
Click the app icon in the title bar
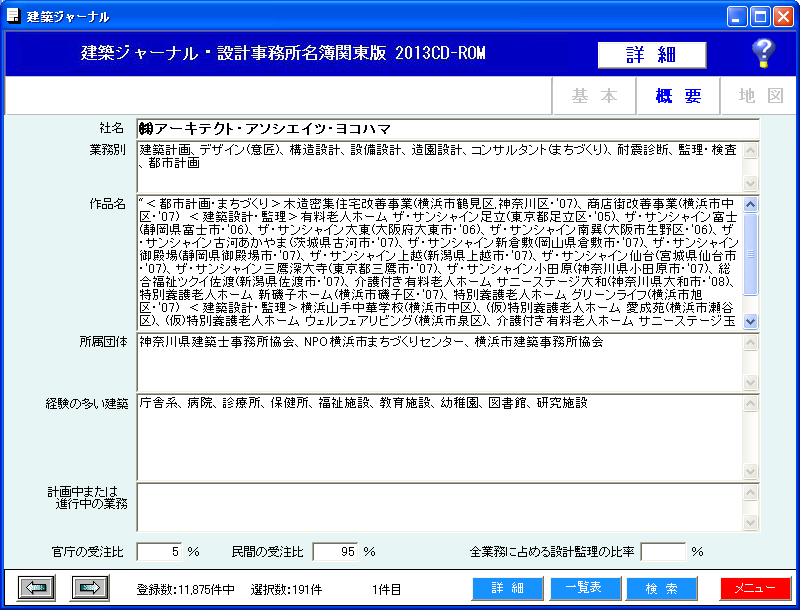(13, 16)
